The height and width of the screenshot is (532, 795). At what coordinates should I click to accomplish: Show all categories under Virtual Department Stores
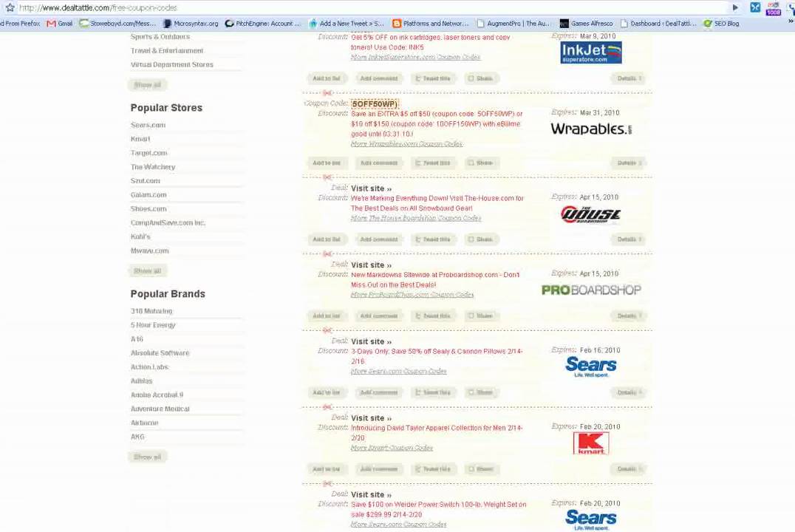pos(148,85)
